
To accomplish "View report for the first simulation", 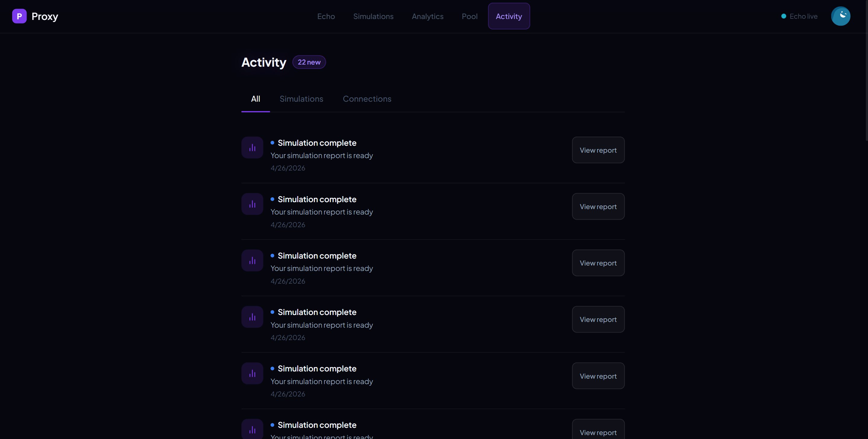I will point(598,150).
